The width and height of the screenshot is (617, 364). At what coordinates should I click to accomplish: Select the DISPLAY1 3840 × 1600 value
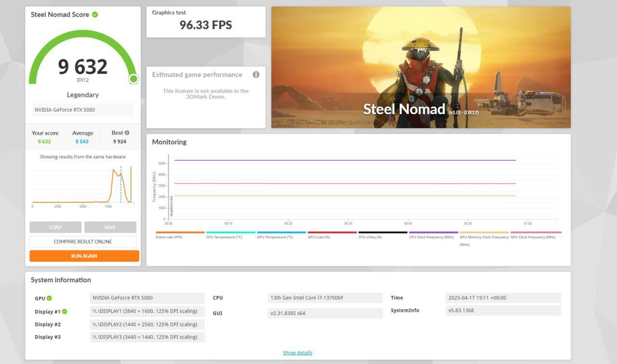147,311
